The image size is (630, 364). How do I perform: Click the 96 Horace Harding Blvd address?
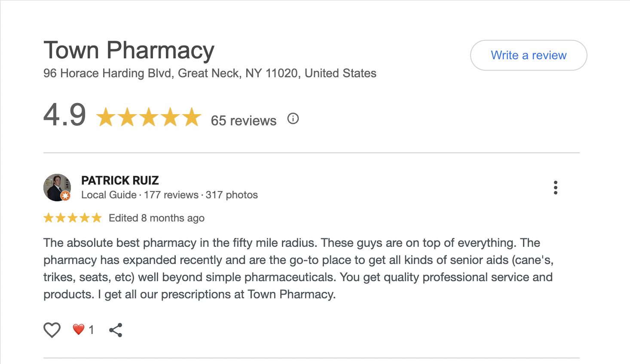210,73
